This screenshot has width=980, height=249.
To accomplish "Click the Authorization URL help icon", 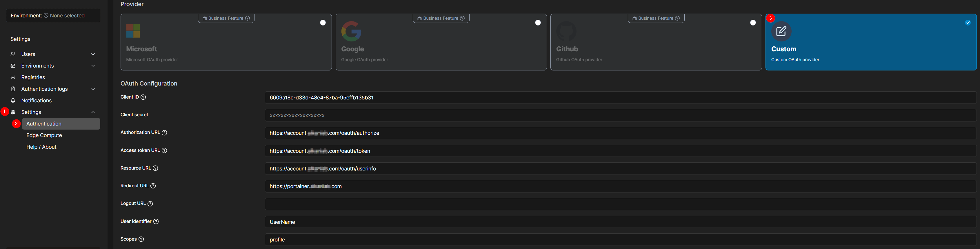I will pyautogui.click(x=164, y=133).
